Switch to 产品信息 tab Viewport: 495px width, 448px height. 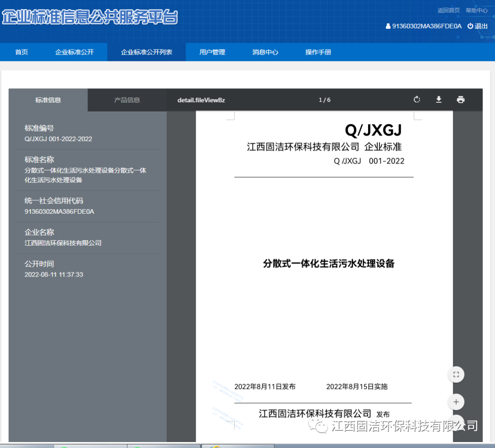click(127, 100)
